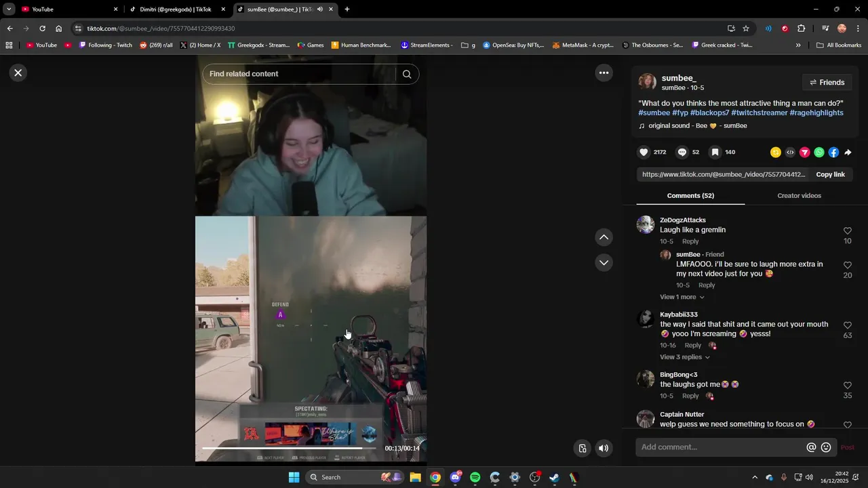Mute the tab via speaker icon on sumBee tab
Image resolution: width=868 pixels, height=488 pixels.
[319, 9]
